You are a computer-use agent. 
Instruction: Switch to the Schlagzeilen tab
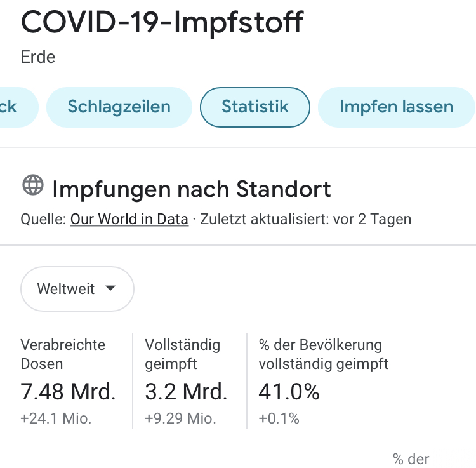point(119,107)
